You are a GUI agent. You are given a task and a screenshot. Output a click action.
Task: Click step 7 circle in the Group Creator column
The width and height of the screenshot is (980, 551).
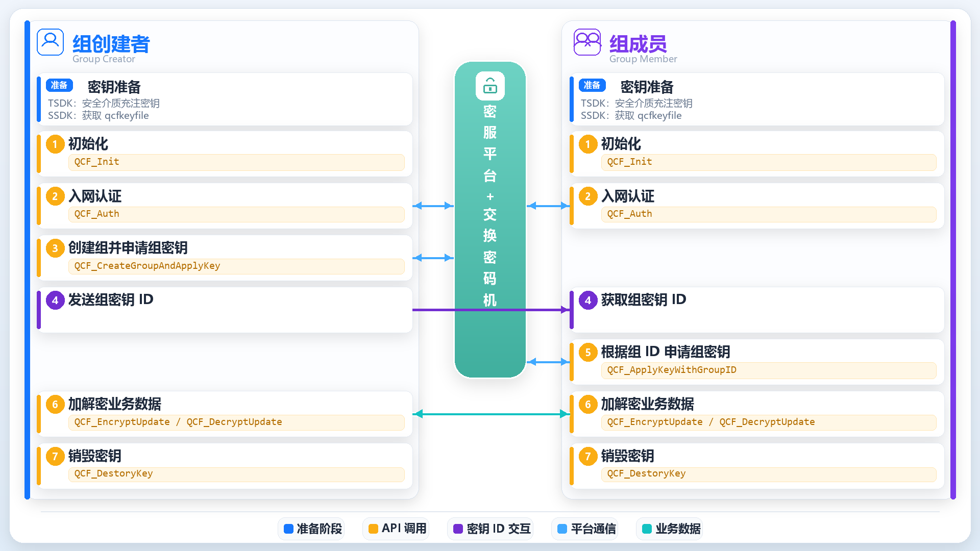(x=55, y=457)
